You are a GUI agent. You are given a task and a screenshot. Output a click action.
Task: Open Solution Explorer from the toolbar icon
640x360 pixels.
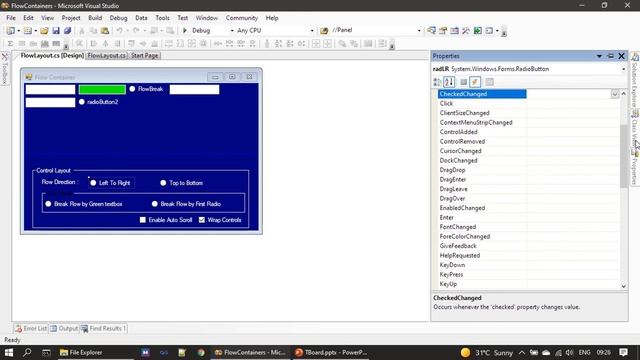[x=431, y=31]
